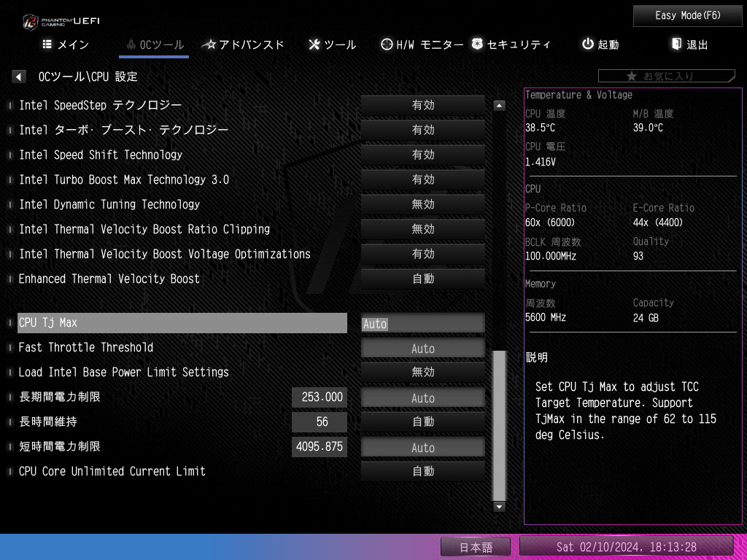
Task: Toggle Thermal Velocity Boost Voltage Optimizations value
Action: pyautogui.click(x=422, y=254)
